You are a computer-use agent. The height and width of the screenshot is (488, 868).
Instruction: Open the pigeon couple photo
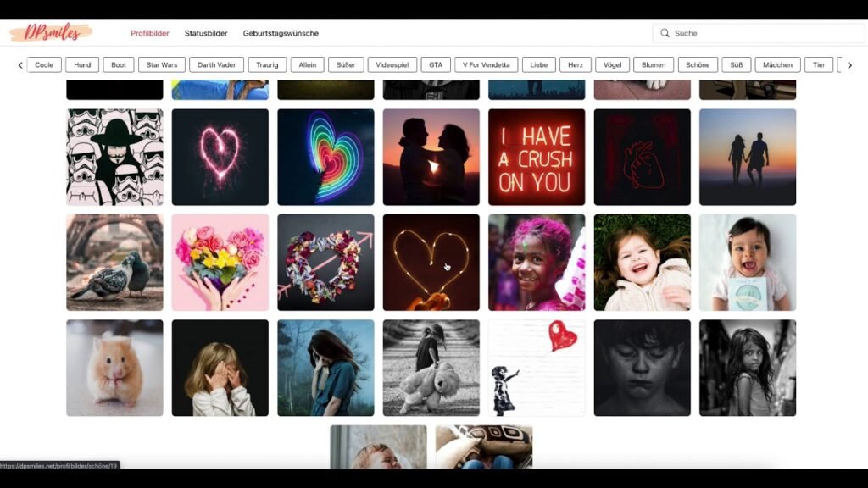(x=114, y=263)
